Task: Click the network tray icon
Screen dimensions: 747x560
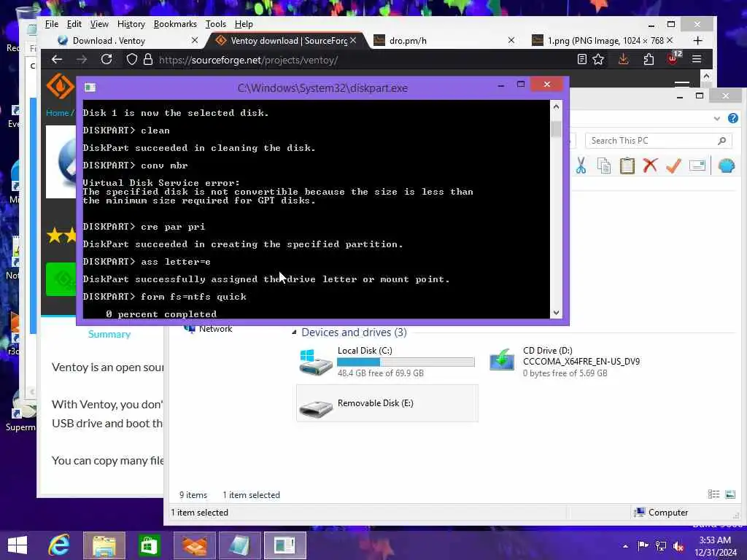Action: pos(661,545)
